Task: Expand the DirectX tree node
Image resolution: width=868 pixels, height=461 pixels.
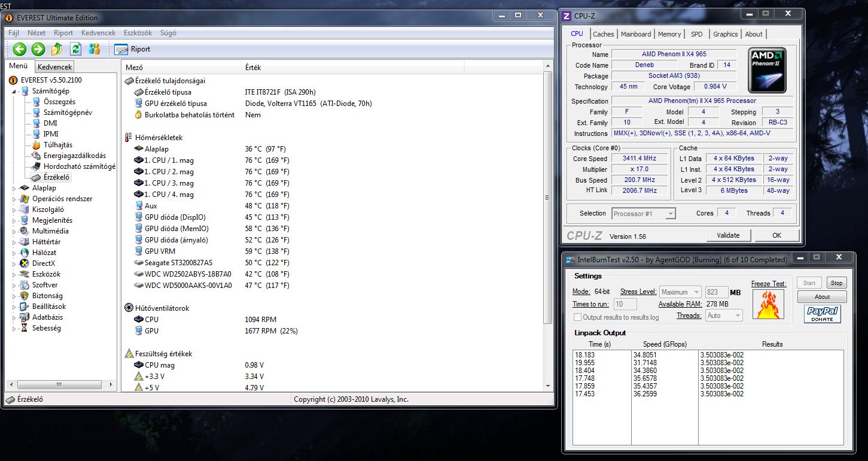Action: [15, 263]
